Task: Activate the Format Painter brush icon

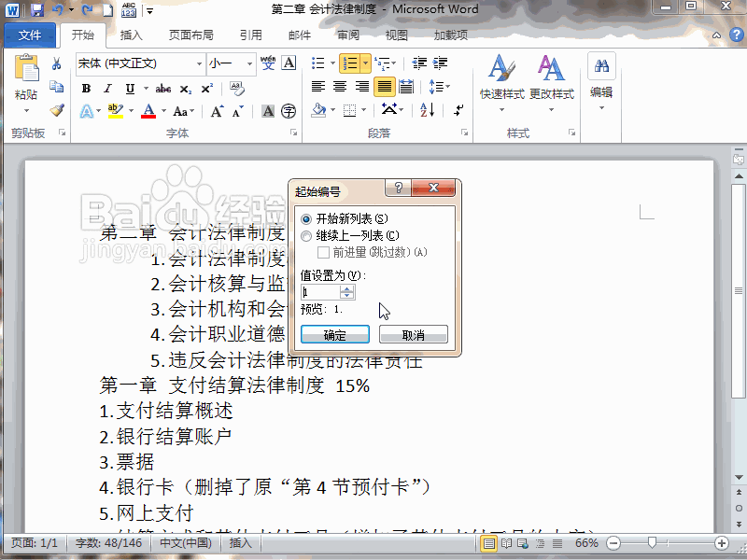Action: pyautogui.click(x=56, y=110)
